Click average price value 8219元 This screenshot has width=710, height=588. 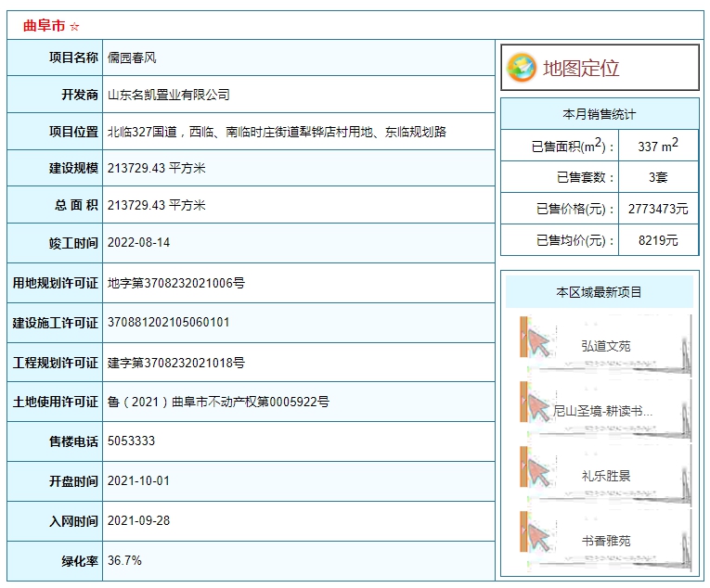point(658,240)
